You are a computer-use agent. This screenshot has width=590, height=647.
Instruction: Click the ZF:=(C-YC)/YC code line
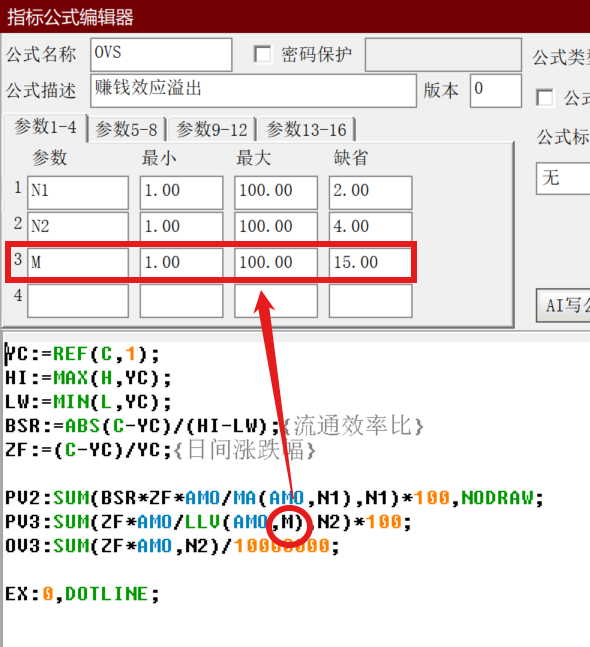(x=88, y=450)
